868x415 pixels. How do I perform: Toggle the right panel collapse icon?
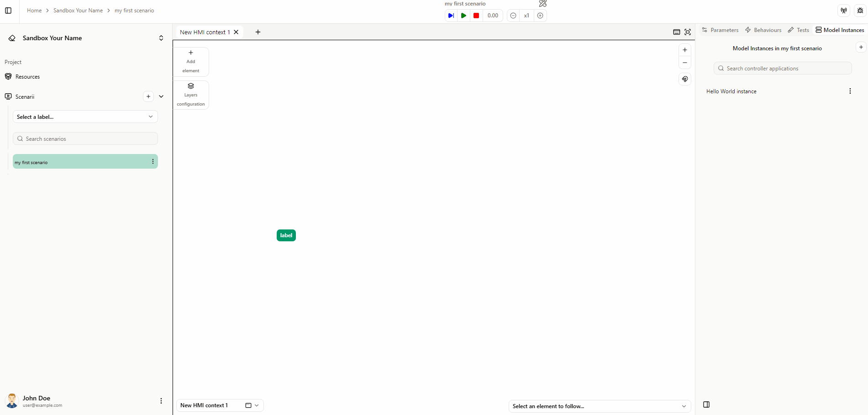706,404
